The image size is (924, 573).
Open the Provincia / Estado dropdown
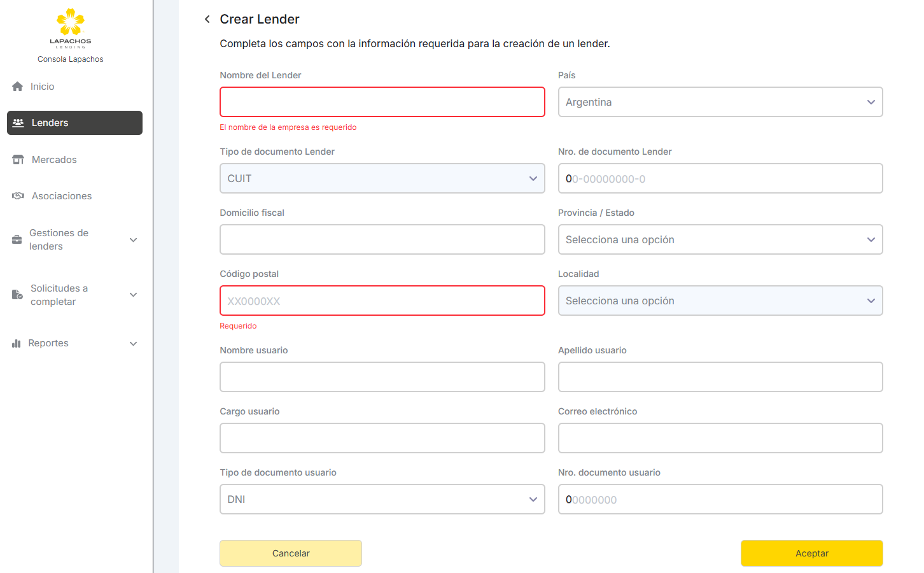click(x=720, y=239)
